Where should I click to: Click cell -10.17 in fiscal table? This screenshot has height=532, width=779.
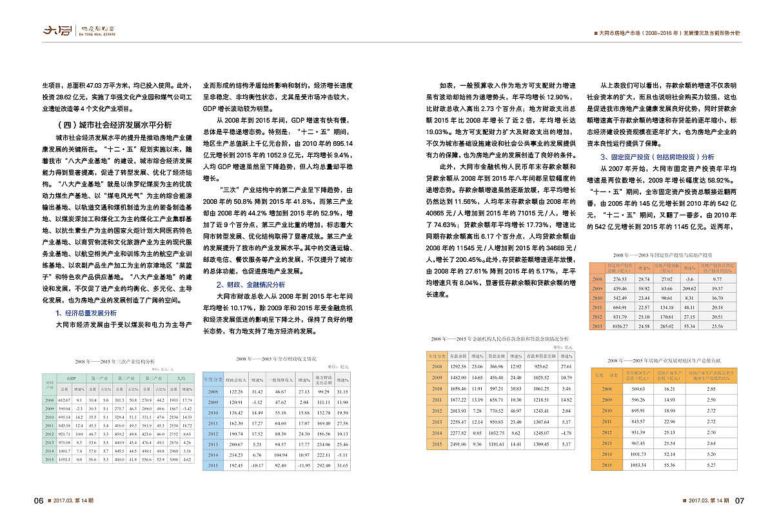[258, 465]
